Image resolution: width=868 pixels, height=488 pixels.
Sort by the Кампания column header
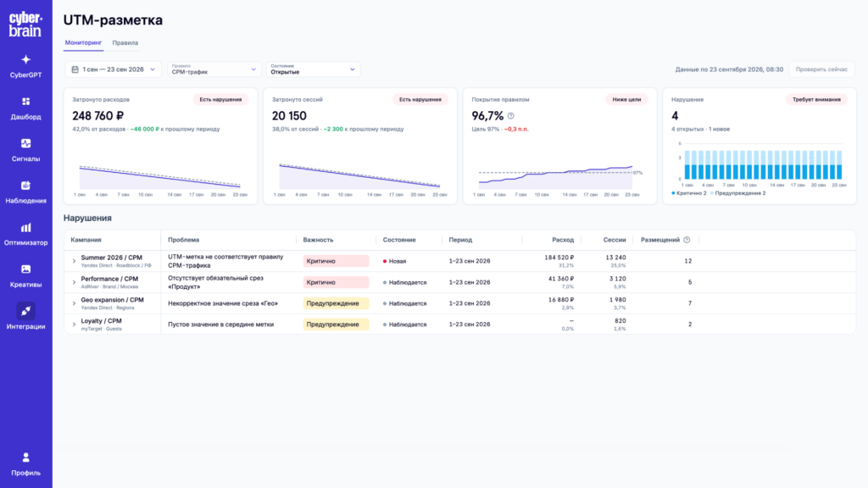(86, 240)
